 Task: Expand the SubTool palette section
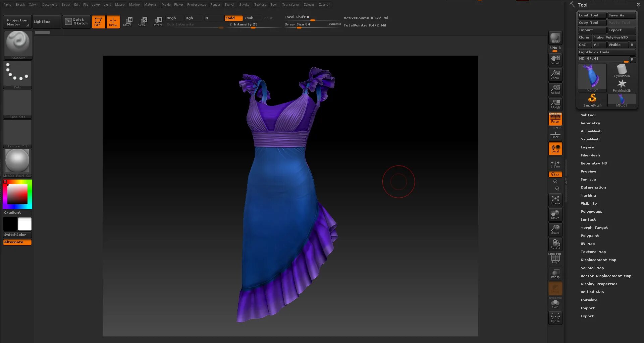[x=588, y=115]
